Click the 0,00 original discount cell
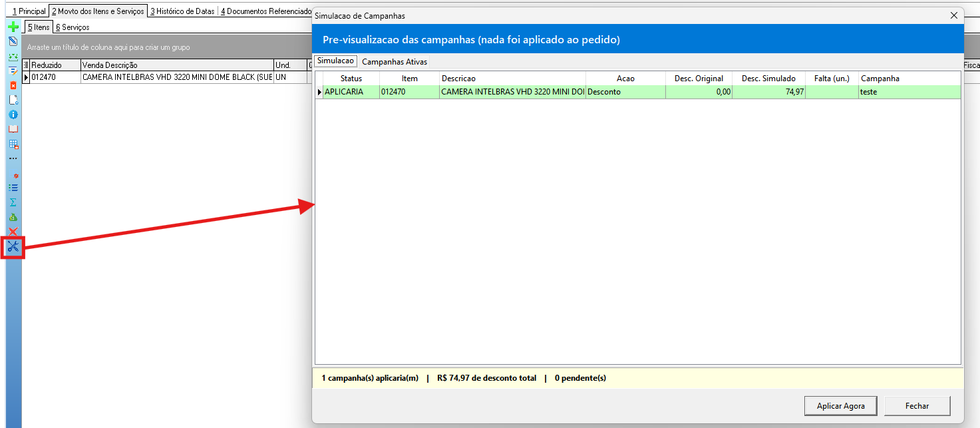980x428 pixels. pyautogui.click(x=699, y=92)
